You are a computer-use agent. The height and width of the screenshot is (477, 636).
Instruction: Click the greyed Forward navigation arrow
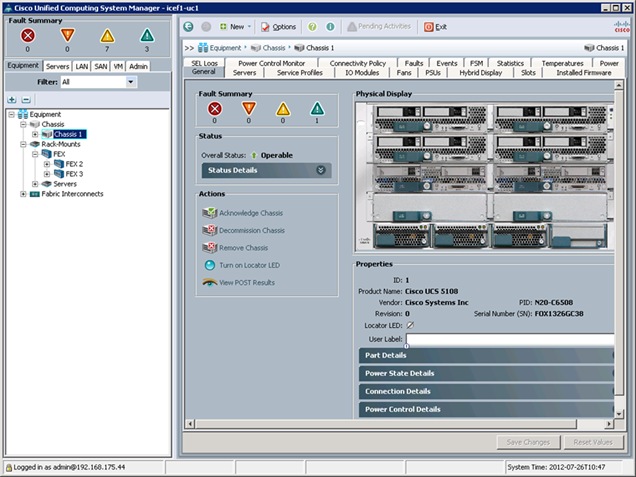point(206,27)
